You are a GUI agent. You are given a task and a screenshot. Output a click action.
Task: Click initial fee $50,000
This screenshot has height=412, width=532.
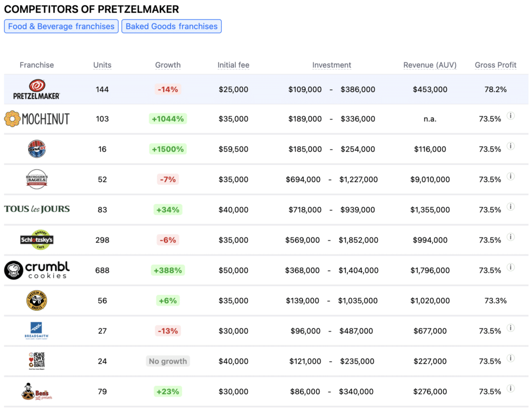point(233,271)
